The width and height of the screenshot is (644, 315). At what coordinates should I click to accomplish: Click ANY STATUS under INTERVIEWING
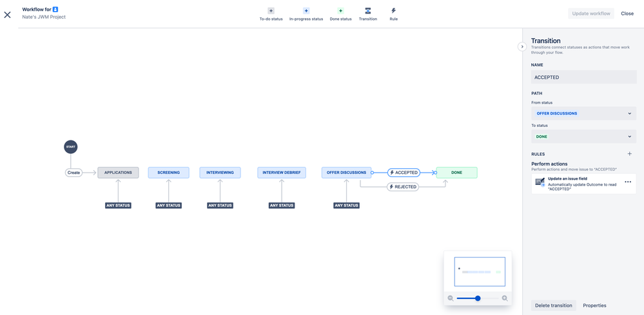(220, 205)
